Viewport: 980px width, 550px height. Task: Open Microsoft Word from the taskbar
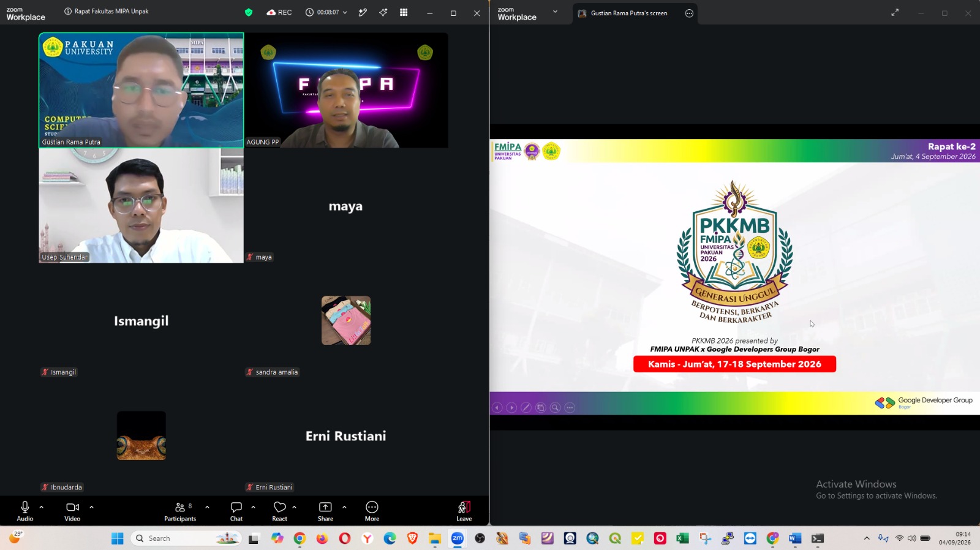point(795,538)
